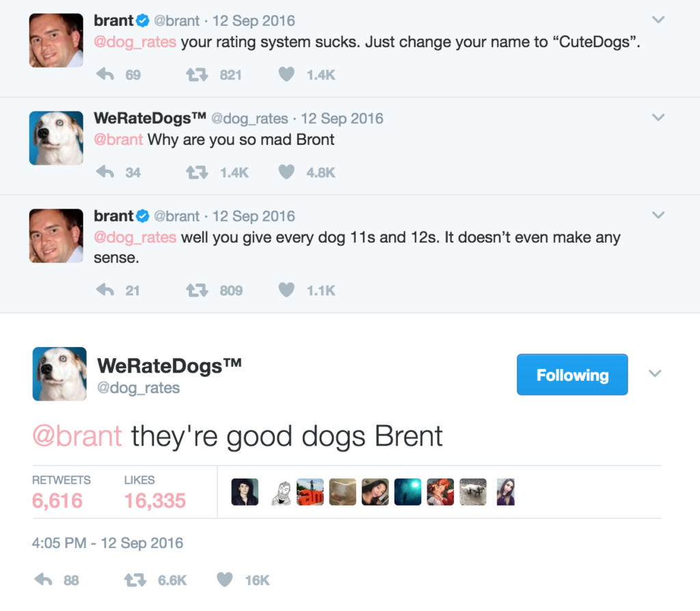Screen dimensions: 700x611
Task: Click @brant mention in main tweet
Action: coord(77,436)
